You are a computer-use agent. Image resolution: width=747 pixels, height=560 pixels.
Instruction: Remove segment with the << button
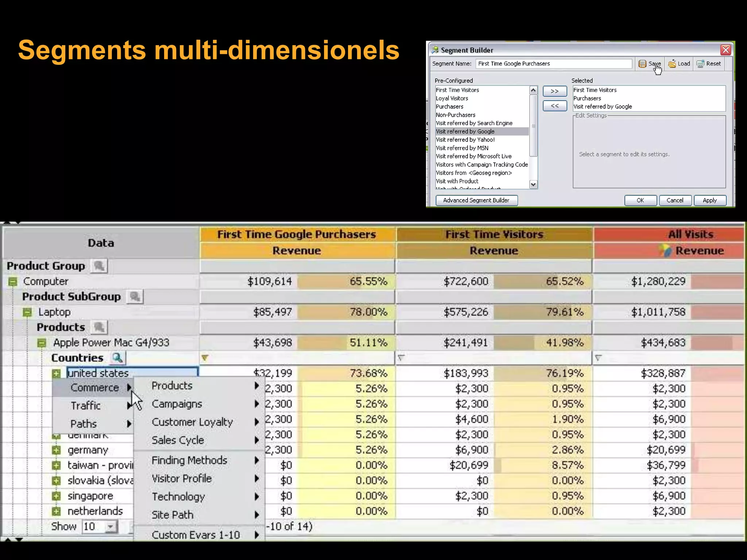[x=555, y=106]
